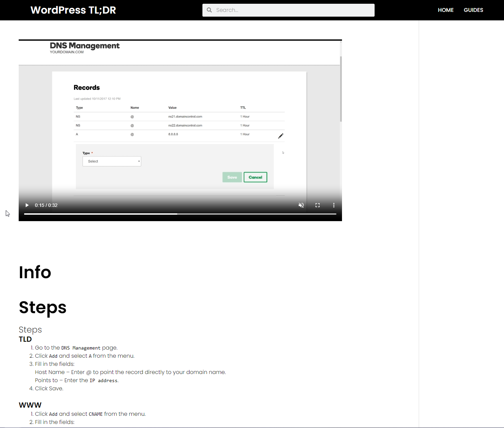504x428 pixels.
Task: Click the 'Host Name – Enter @' line
Action: 130,372
